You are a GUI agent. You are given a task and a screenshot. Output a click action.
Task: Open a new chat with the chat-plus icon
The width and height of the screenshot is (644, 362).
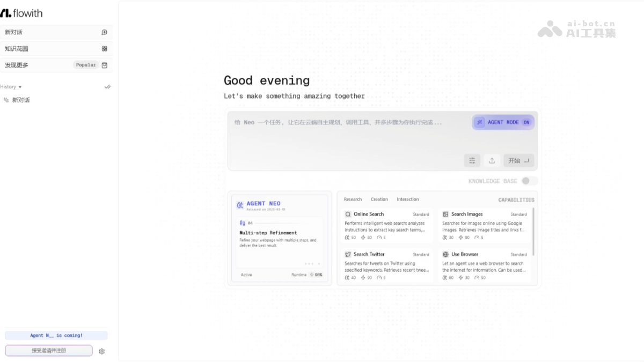click(x=104, y=32)
